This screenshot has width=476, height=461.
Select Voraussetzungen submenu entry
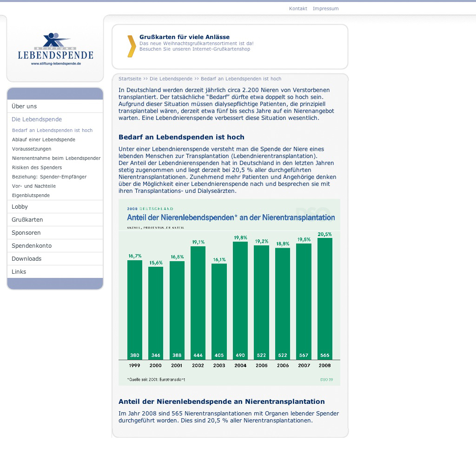32,149
